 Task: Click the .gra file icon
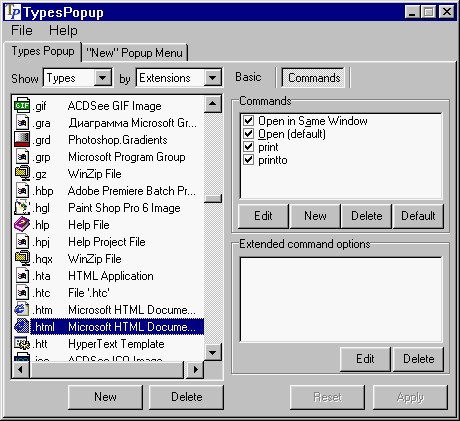[22, 123]
